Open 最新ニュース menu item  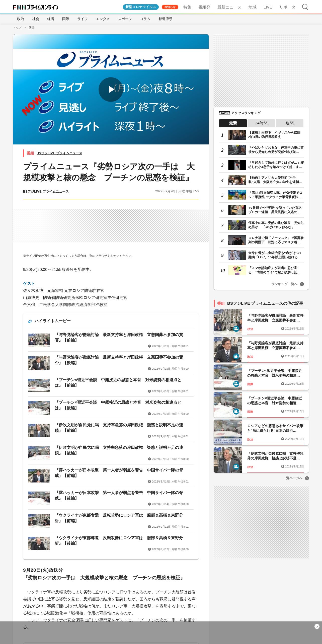pyautogui.click(x=229, y=7)
